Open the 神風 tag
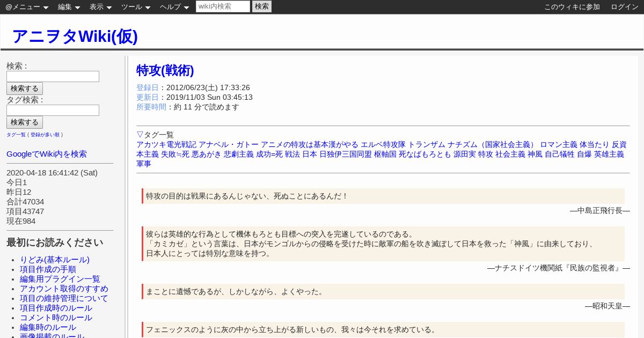 pyautogui.click(x=535, y=154)
